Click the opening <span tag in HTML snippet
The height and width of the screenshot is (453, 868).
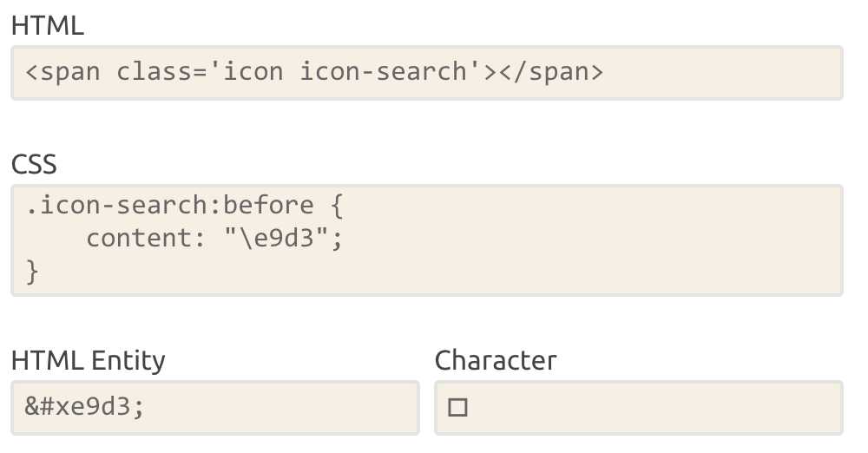tap(63, 72)
